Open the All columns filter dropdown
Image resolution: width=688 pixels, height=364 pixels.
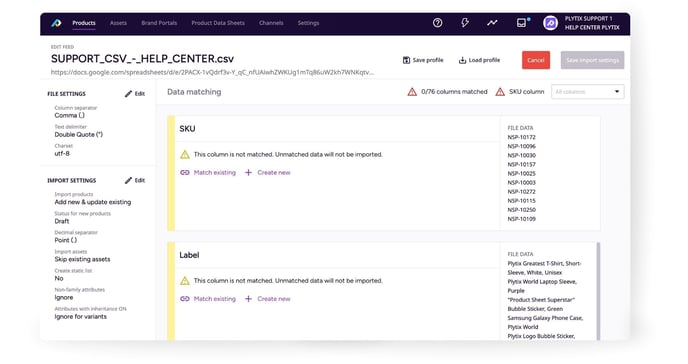pos(588,92)
